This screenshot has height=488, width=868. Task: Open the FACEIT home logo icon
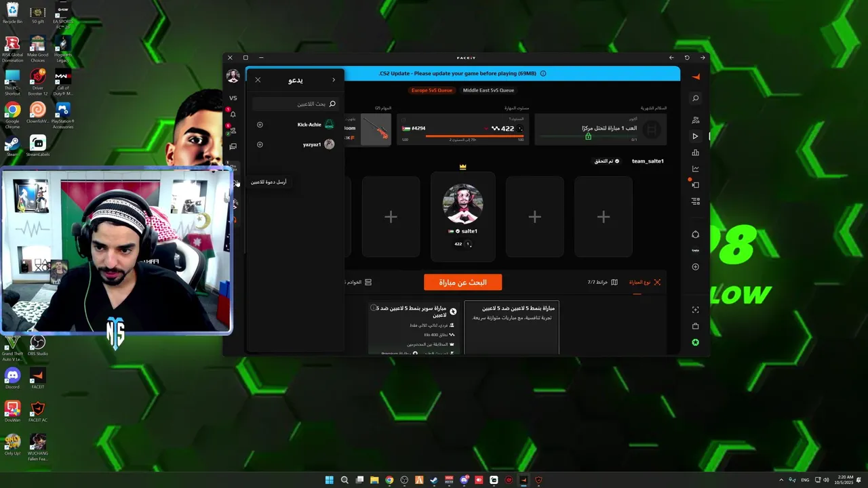[x=695, y=77]
